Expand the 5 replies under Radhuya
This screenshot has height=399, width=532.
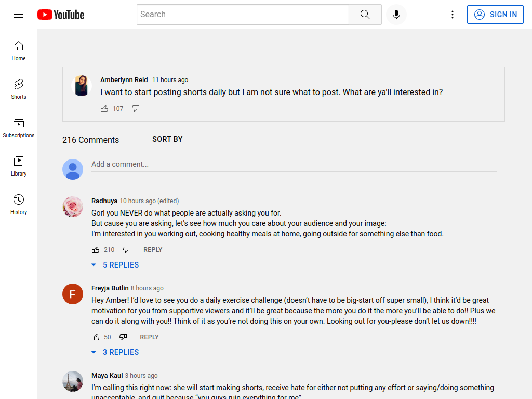pos(115,265)
